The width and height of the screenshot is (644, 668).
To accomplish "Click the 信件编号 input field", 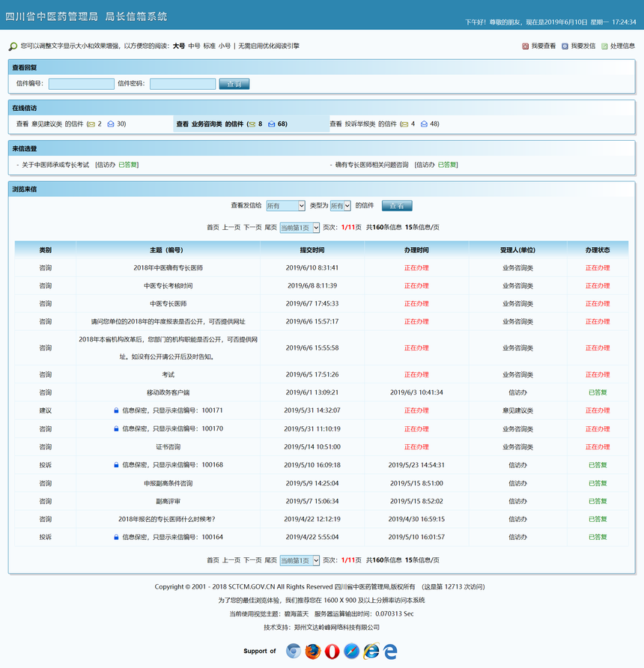I will coord(81,84).
